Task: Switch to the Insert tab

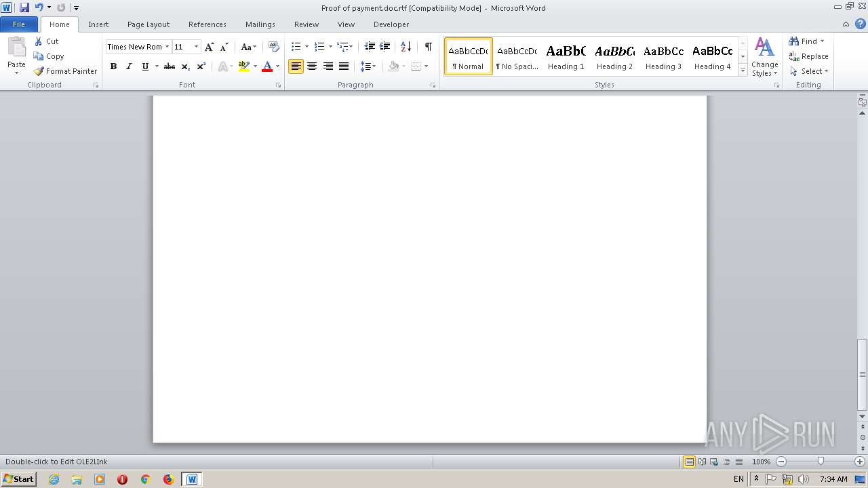Action: coord(98,24)
